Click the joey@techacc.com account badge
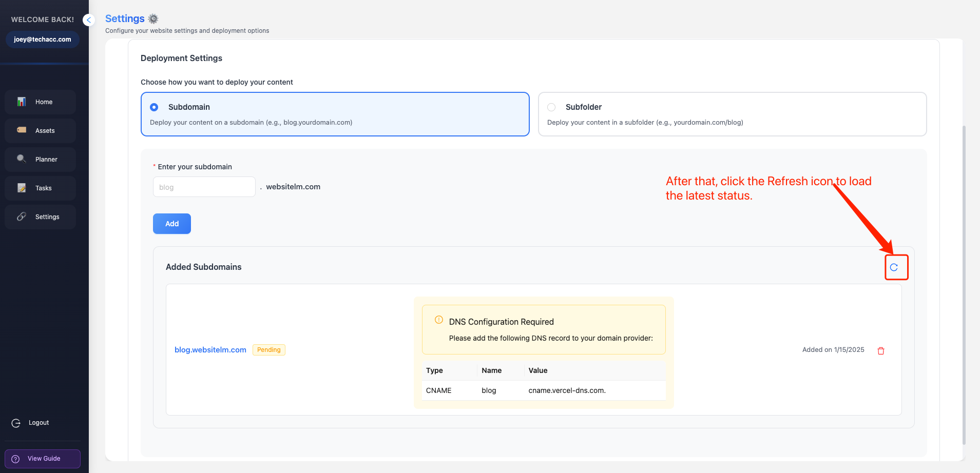Viewport: 980px width, 473px height. 43,40
